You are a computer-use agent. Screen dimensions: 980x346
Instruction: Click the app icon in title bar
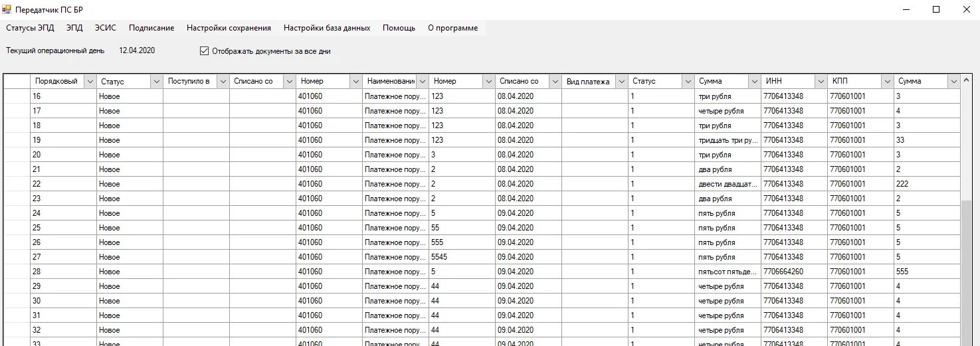pyautogui.click(x=7, y=9)
